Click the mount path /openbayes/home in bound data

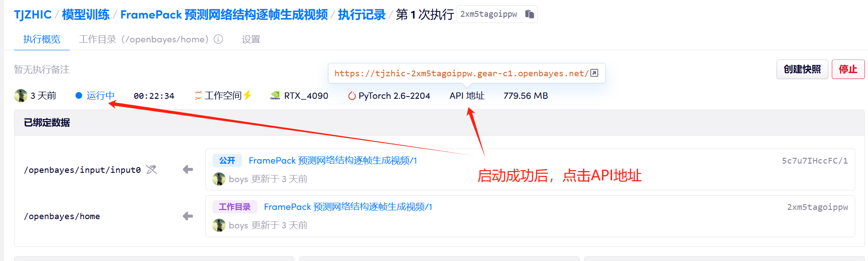[62, 216]
